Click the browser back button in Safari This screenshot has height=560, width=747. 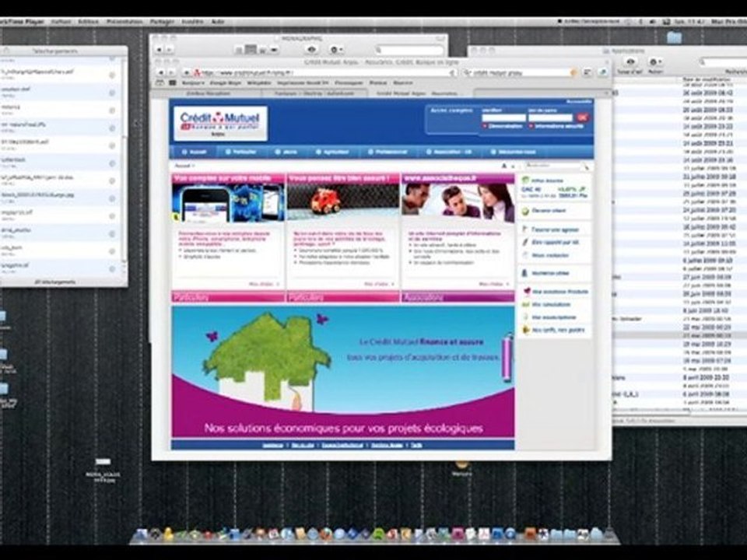point(160,72)
